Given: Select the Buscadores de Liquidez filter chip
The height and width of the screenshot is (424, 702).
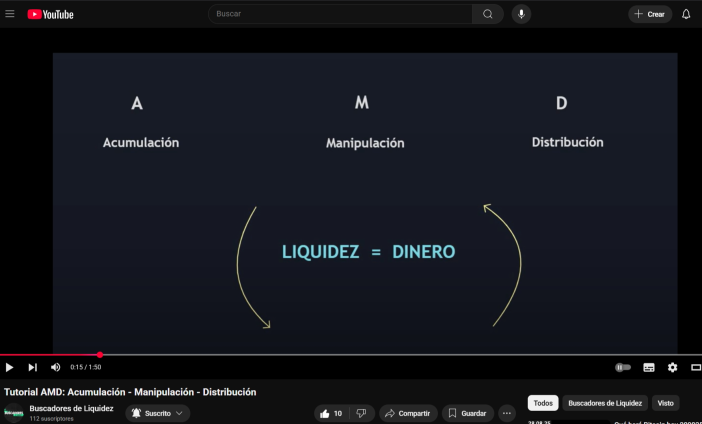Looking at the screenshot, I should tap(605, 403).
